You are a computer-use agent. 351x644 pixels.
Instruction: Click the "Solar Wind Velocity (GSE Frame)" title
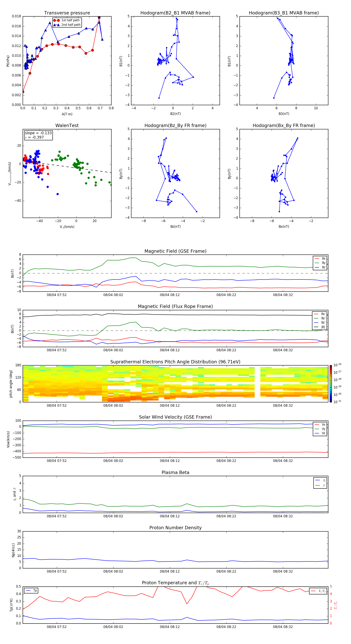[x=175, y=417]
